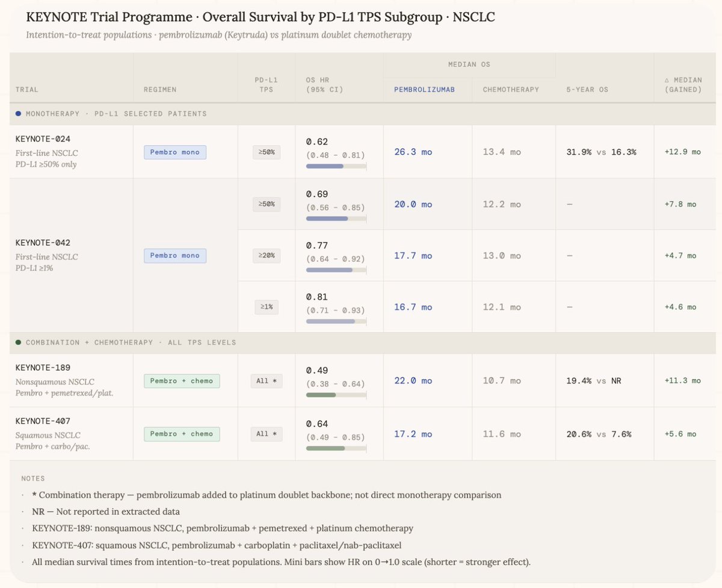Viewport: 722px width, 588px height.
Task: Click the All * badge in KEYNOTE-189 row
Action: pyautogui.click(x=267, y=381)
